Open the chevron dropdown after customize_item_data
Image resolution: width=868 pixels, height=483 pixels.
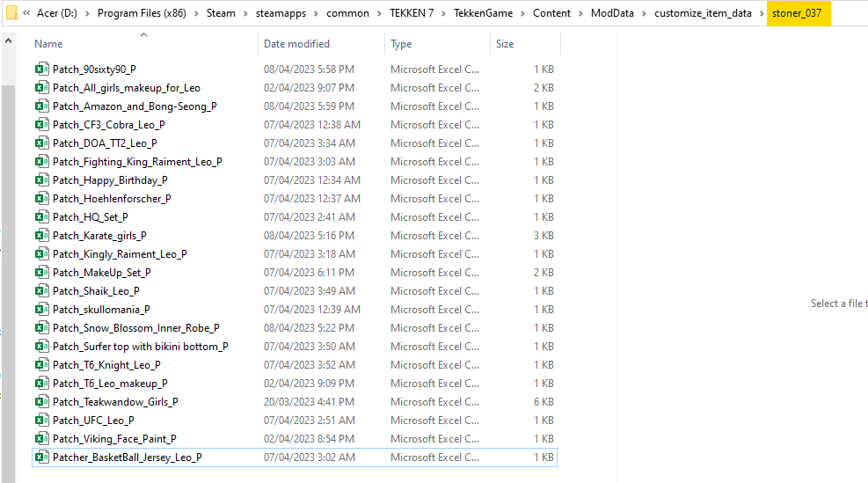(x=762, y=13)
